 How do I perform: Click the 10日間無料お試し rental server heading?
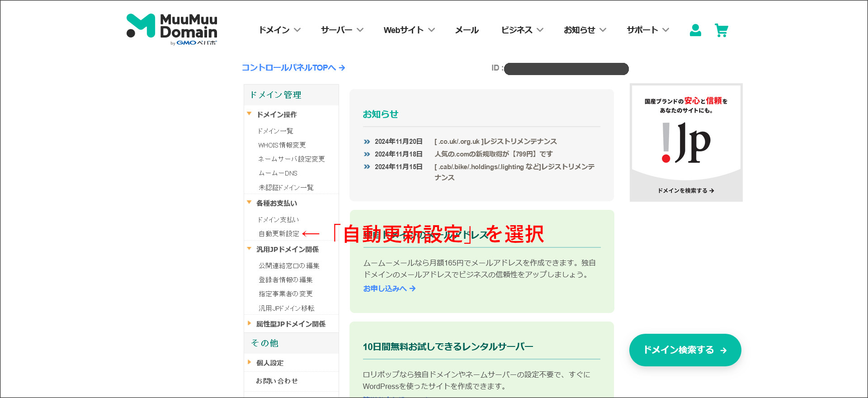coord(448,347)
